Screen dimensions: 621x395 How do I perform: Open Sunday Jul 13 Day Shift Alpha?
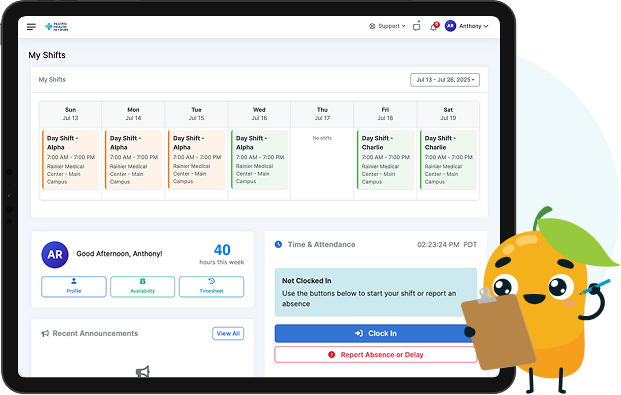coord(70,160)
